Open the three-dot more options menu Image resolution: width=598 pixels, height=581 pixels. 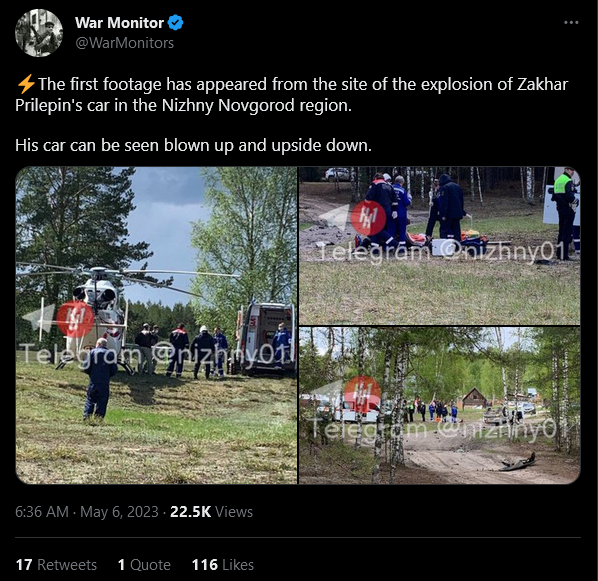pyautogui.click(x=571, y=23)
